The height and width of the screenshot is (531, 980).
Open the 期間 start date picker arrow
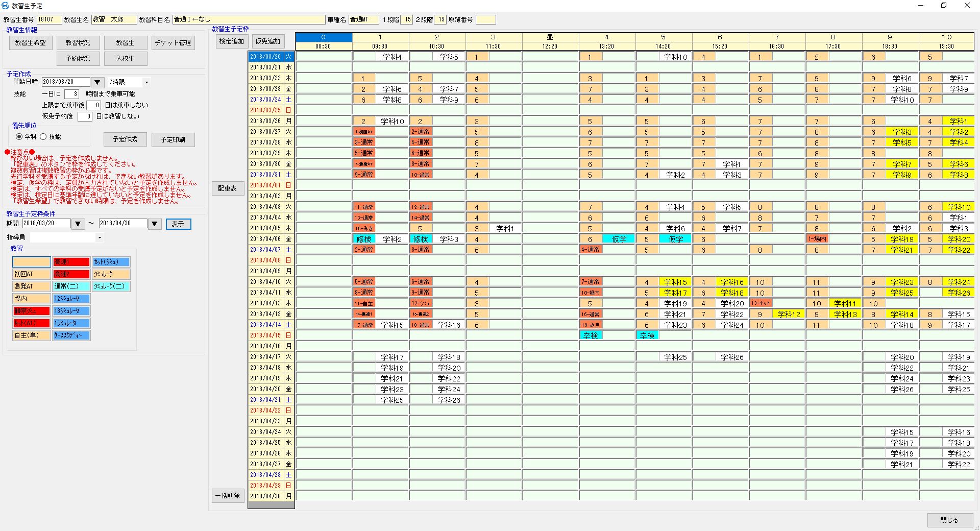[x=78, y=224]
